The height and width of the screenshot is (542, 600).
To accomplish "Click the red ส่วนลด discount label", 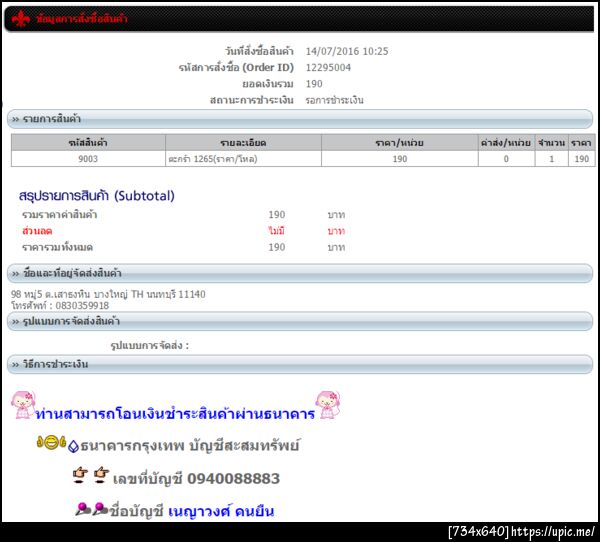I will pos(37,231).
